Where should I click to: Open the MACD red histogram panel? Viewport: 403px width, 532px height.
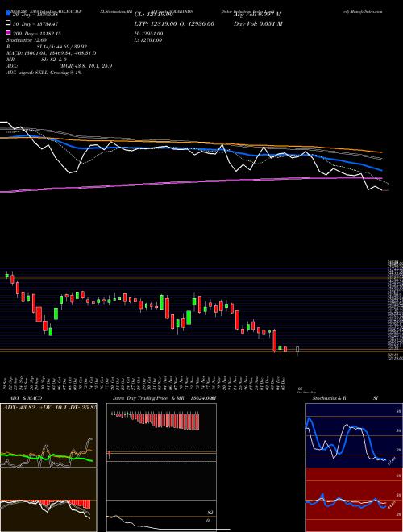(x=48, y=500)
